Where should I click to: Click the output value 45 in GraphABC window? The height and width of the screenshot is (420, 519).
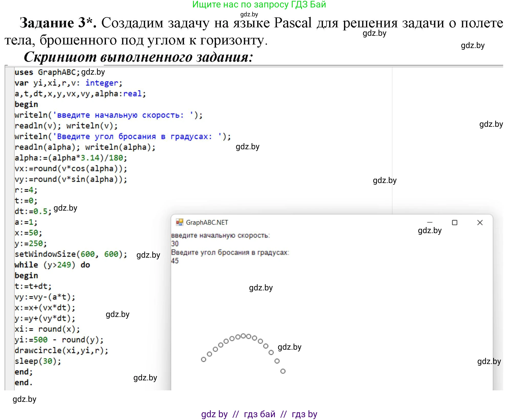click(x=175, y=261)
